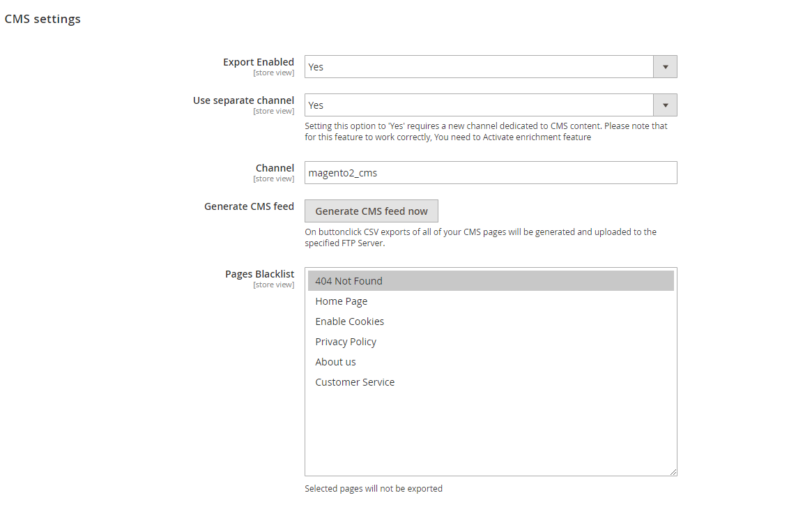Select Customer Service in the blacklist
The width and height of the screenshot is (812, 507).
355,381
